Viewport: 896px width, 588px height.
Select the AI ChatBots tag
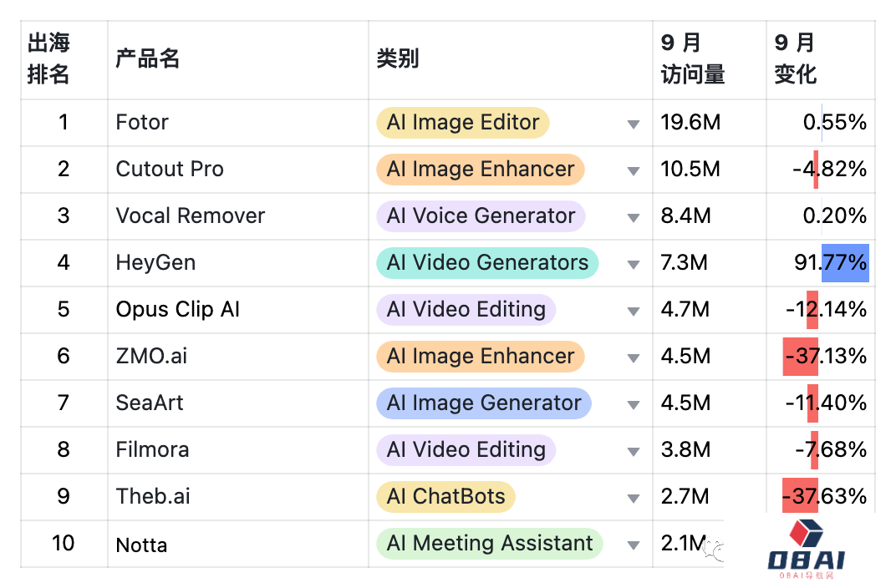click(445, 497)
